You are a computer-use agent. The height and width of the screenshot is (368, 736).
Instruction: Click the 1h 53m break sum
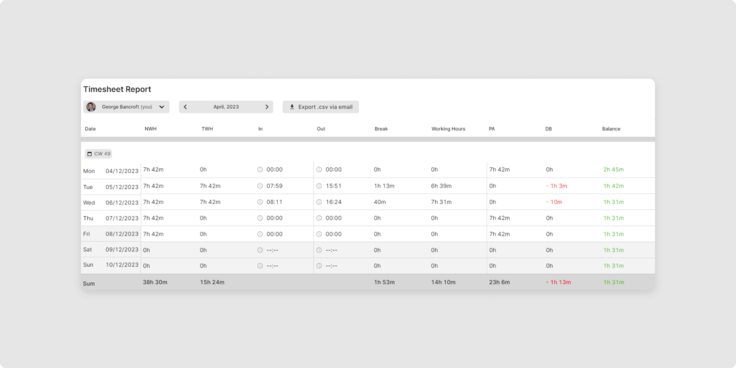384,282
